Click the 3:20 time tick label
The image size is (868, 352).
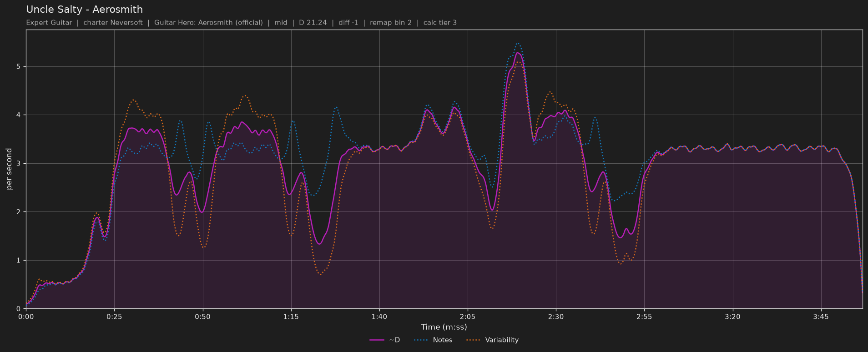coord(732,317)
